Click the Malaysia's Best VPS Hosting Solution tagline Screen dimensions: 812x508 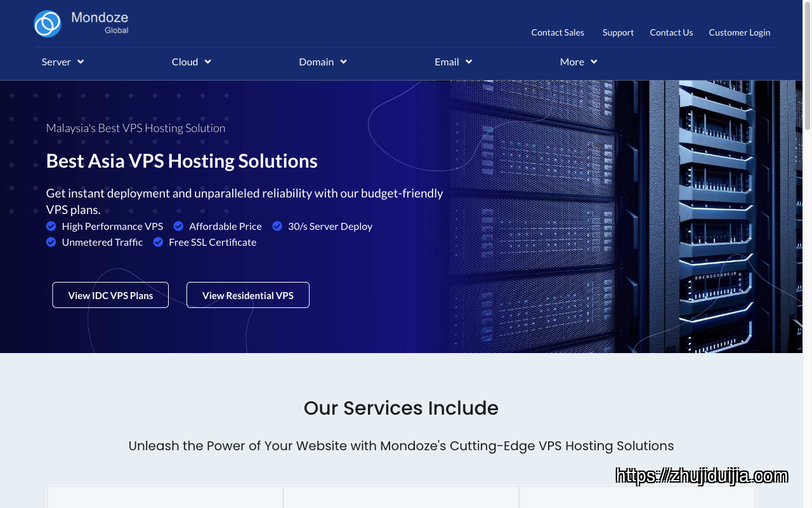136,128
